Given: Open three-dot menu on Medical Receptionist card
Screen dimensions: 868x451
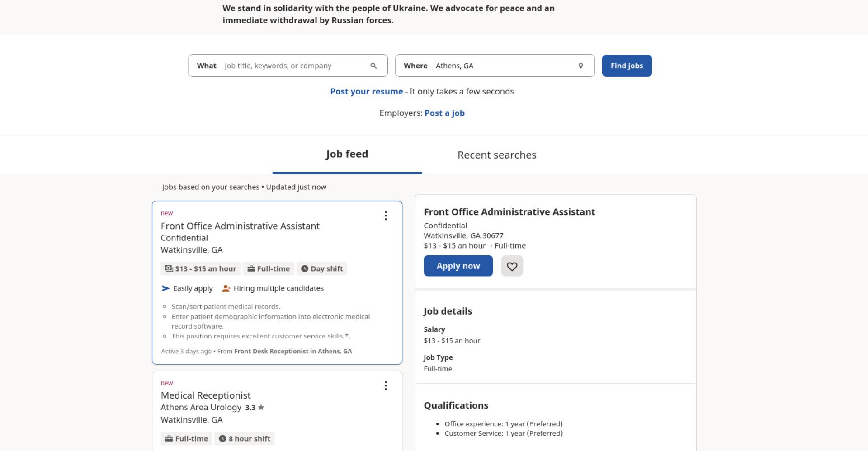Looking at the screenshot, I should pyautogui.click(x=386, y=385).
